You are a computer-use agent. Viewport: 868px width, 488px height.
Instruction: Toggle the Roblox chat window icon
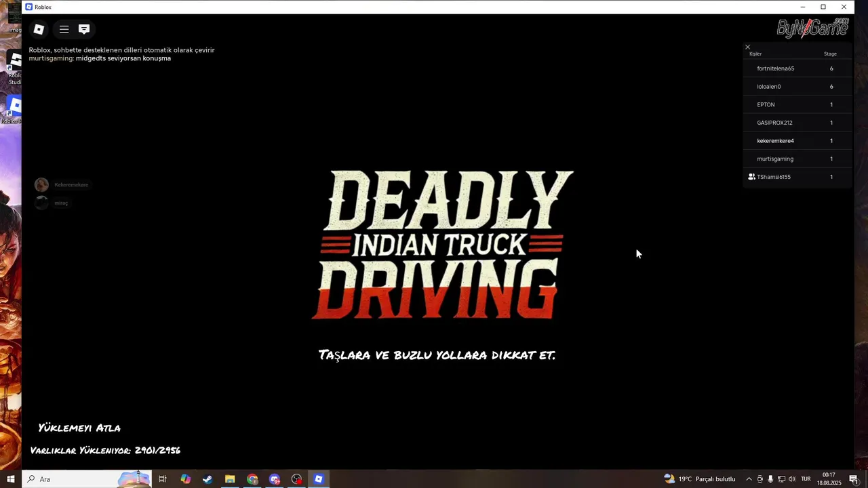[x=84, y=29]
